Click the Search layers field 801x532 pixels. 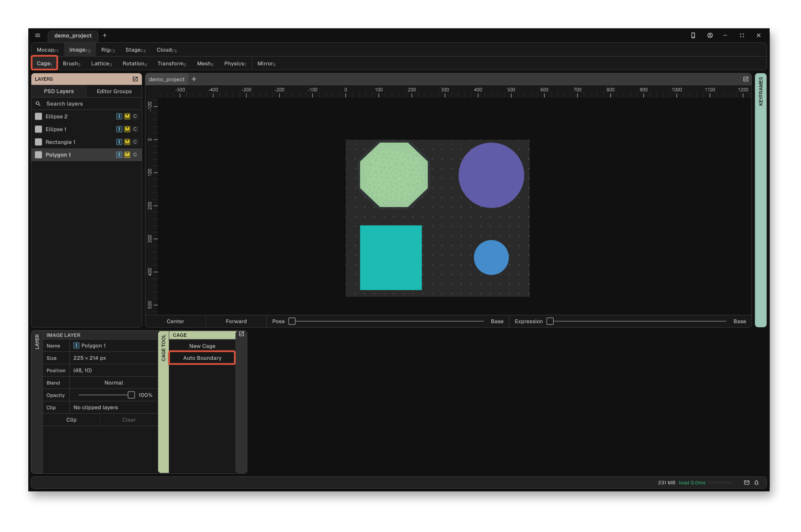tap(87, 104)
